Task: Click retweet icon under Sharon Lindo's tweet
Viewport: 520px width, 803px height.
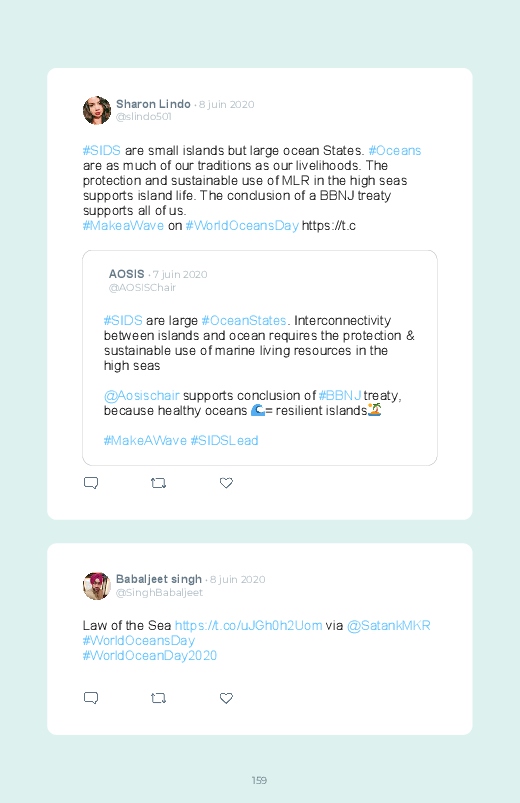Action: coord(158,483)
